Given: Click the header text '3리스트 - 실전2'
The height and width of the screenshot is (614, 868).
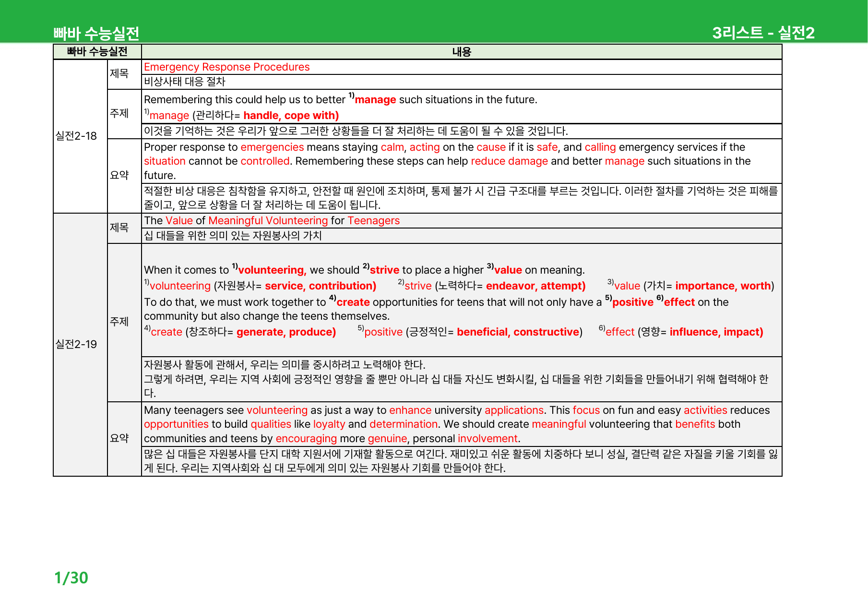Looking at the screenshot, I should point(763,33).
